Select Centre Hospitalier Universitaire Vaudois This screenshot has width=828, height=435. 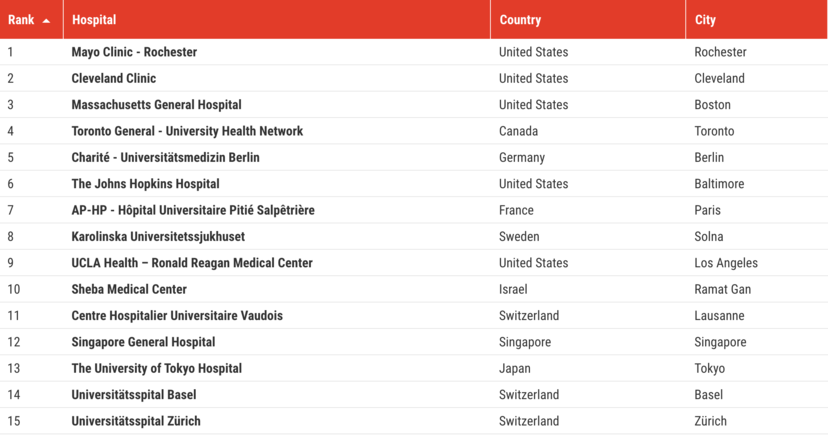177,316
